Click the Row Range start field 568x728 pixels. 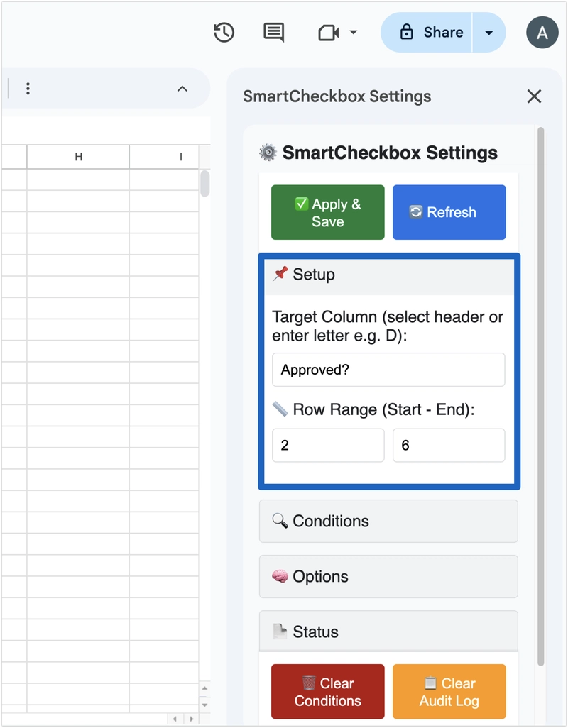[x=328, y=446]
